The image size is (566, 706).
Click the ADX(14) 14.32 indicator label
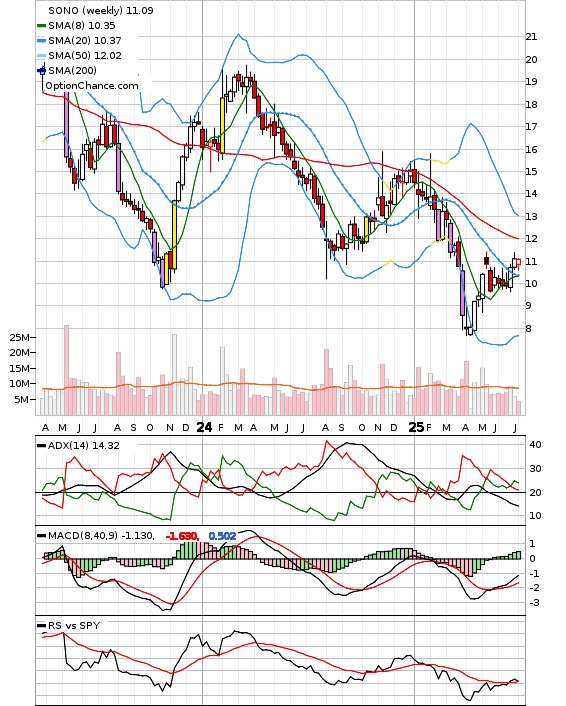click(83, 445)
